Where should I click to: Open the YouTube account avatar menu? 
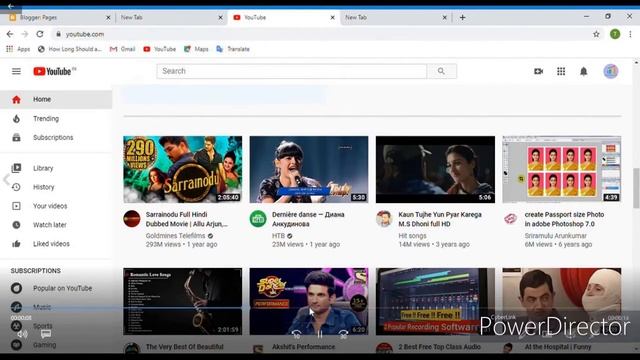pyautogui.click(x=611, y=71)
